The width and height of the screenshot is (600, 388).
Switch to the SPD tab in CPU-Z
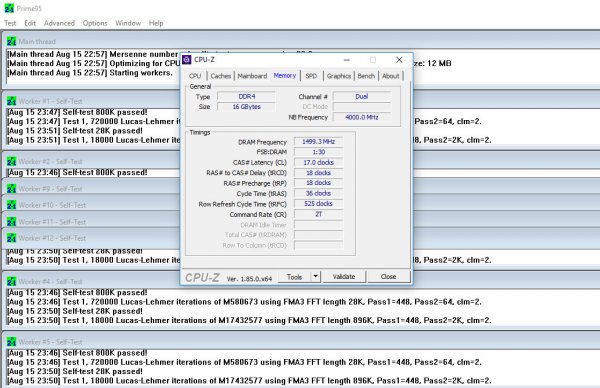click(311, 76)
